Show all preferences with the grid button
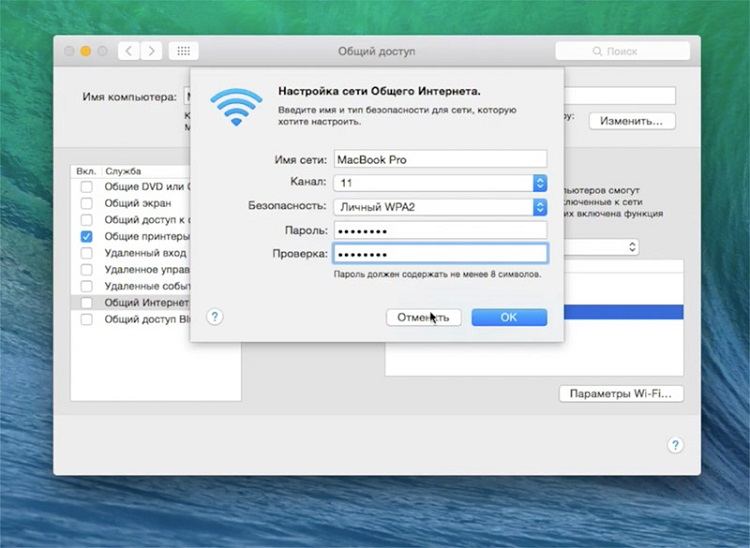750x548 pixels. 184,51
